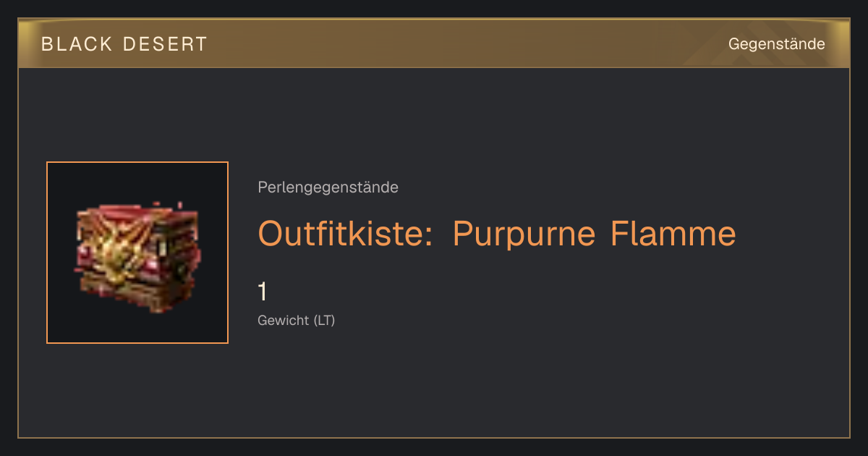Open the Gegenstände section link
Image resolution: width=868 pixels, height=456 pixels.
(776, 44)
